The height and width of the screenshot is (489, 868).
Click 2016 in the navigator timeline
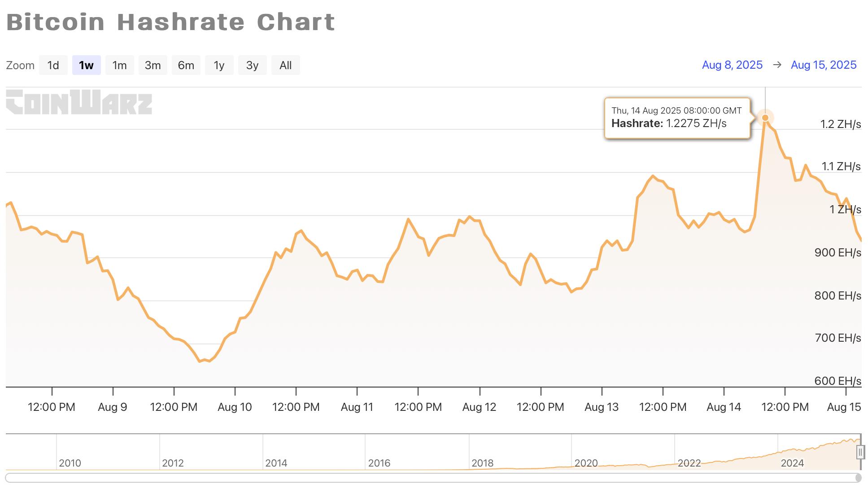379,463
